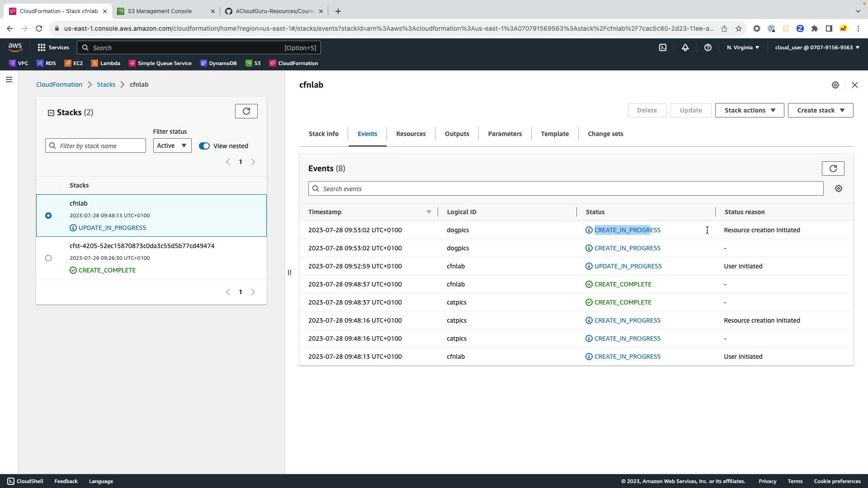Open event table preferences gear
Viewport: 868px width, 488px height.
(x=839, y=188)
